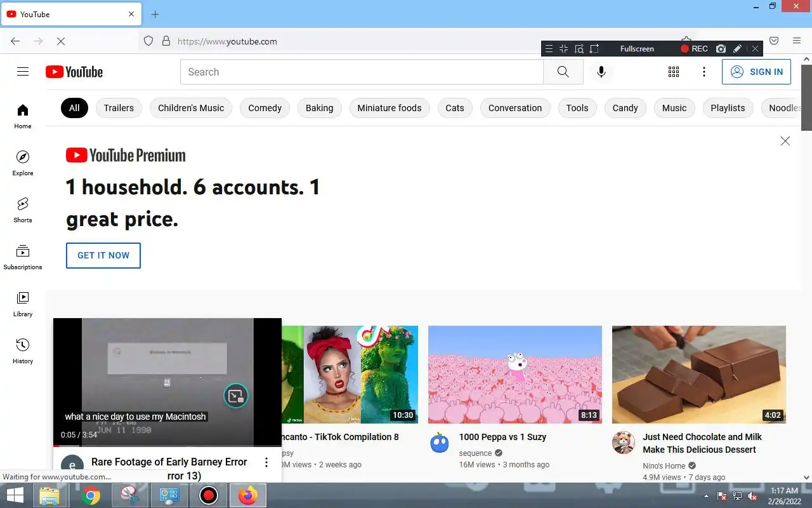Select the Miniature foods chip
This screenshot has width=812, height=508.
(x=390, y=108)
